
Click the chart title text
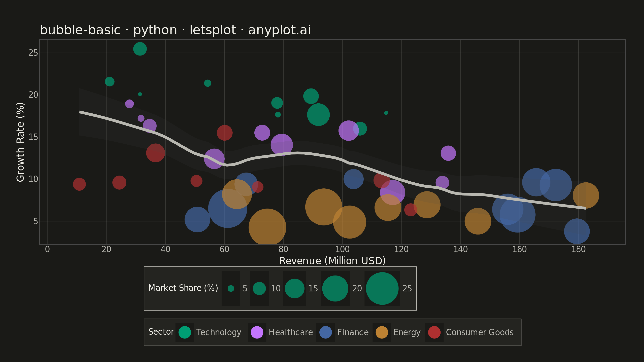coord(175,30)
